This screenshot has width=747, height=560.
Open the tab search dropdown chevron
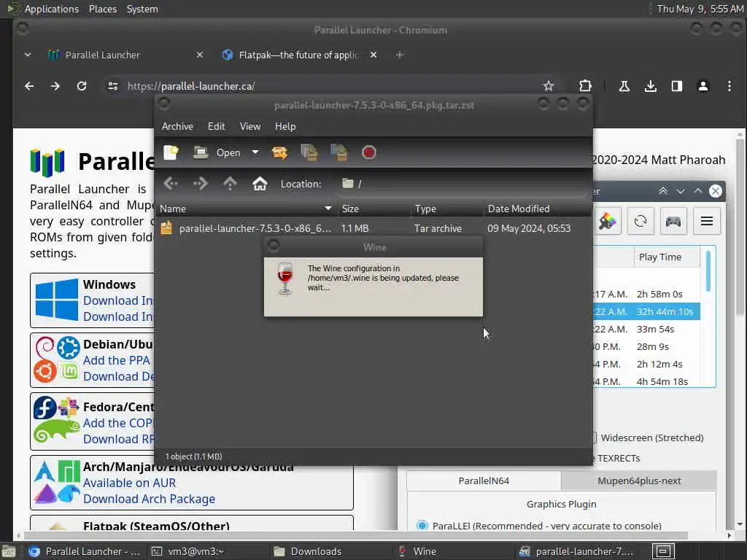coord(28,55)
